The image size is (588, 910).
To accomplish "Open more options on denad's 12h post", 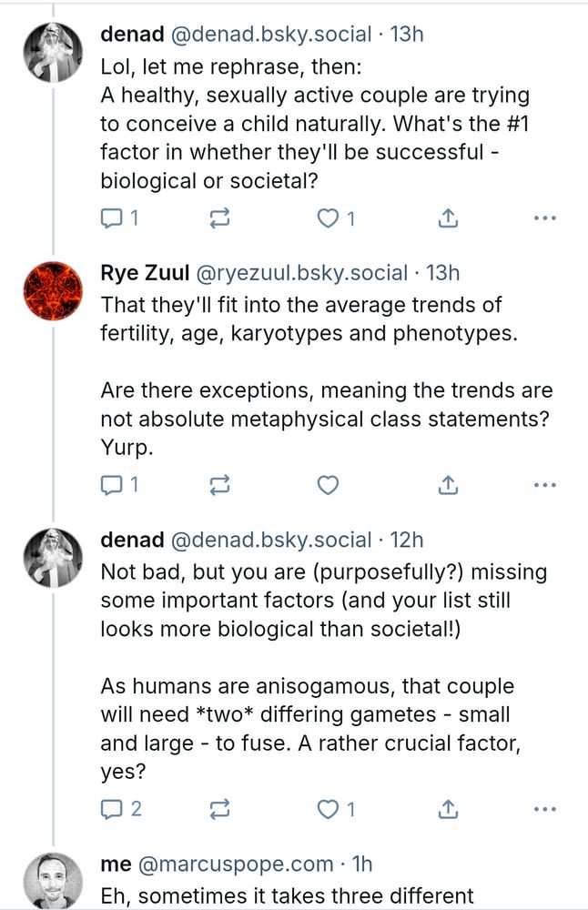I will tap(544, 808).
